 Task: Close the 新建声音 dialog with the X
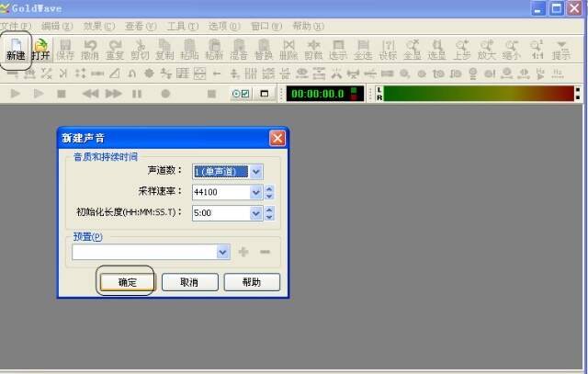pyautogui.click(x=277, y=138)
